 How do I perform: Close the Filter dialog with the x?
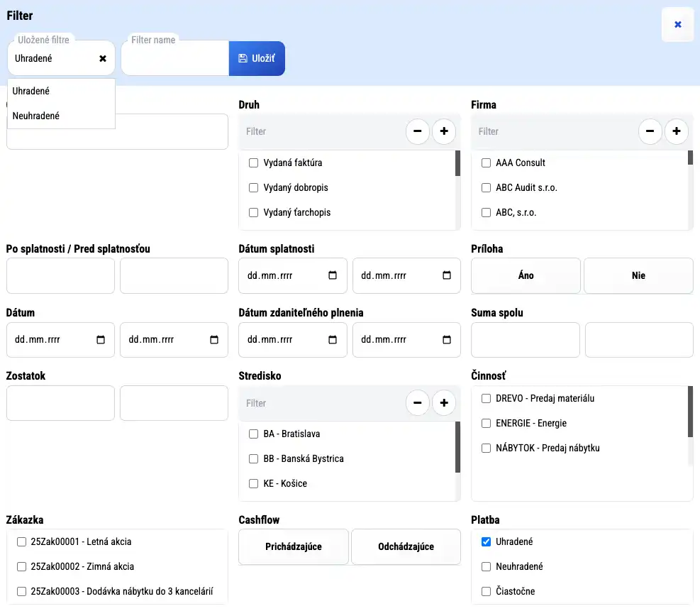pyautogui.click(x=677, y=25)
